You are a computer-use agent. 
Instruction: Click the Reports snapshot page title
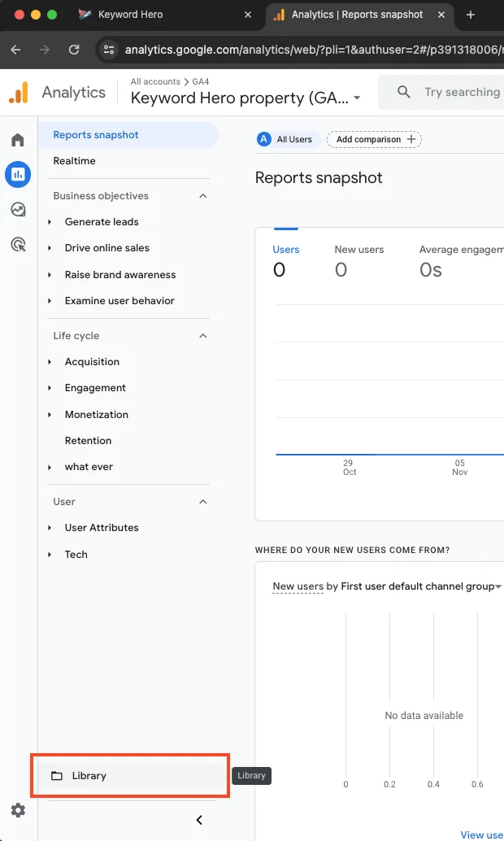tap(319, 178)
